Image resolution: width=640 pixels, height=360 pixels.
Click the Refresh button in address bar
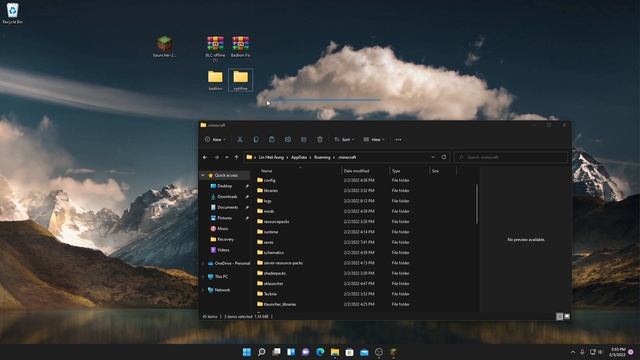(444, 157)
